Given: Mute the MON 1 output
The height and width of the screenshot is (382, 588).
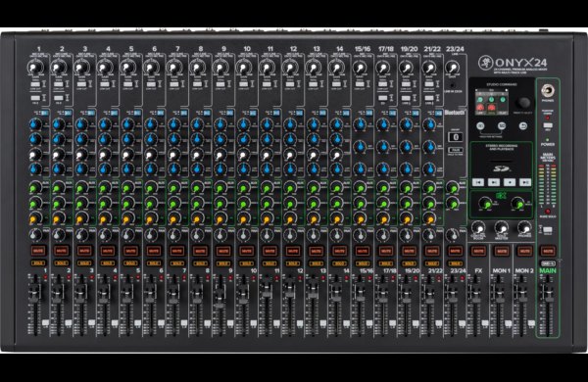Looking at the screenshot, I should point(502,251).
